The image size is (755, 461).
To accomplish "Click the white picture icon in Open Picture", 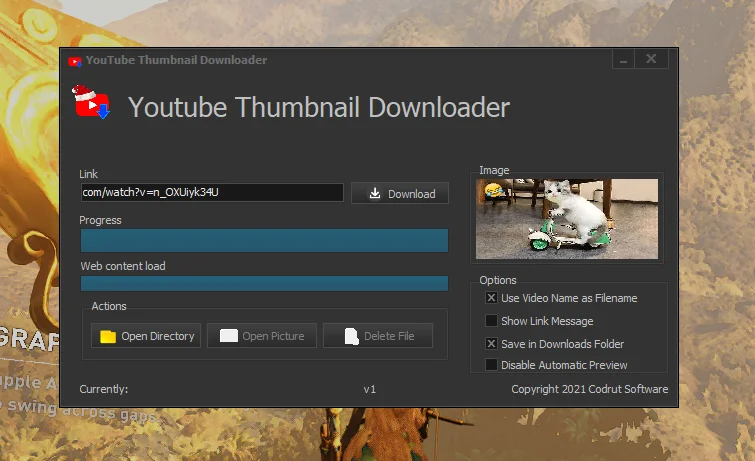I will 229,336.
